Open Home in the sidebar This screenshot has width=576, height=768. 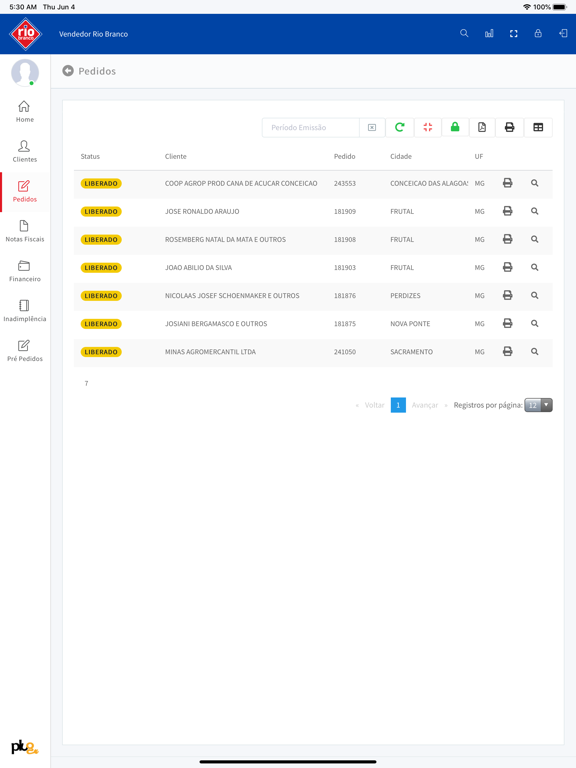point(24,112)
